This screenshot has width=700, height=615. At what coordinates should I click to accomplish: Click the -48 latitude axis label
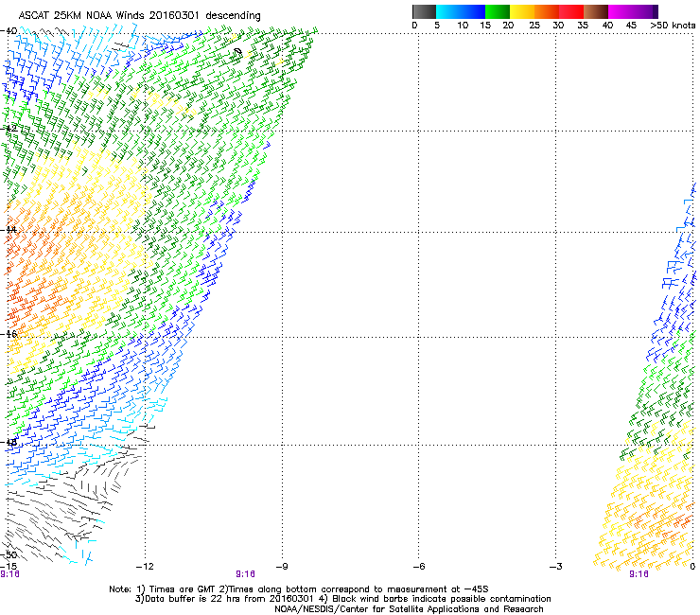click(x=9, y=443)
